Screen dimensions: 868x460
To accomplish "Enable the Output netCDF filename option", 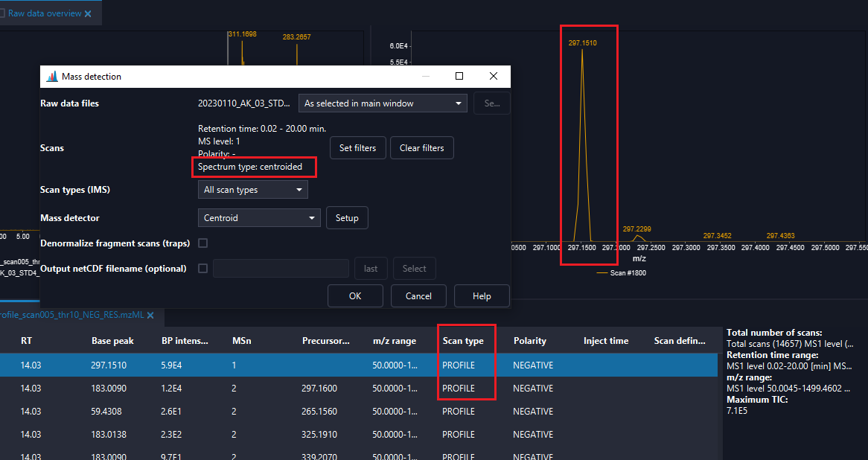I will point(202,269).
